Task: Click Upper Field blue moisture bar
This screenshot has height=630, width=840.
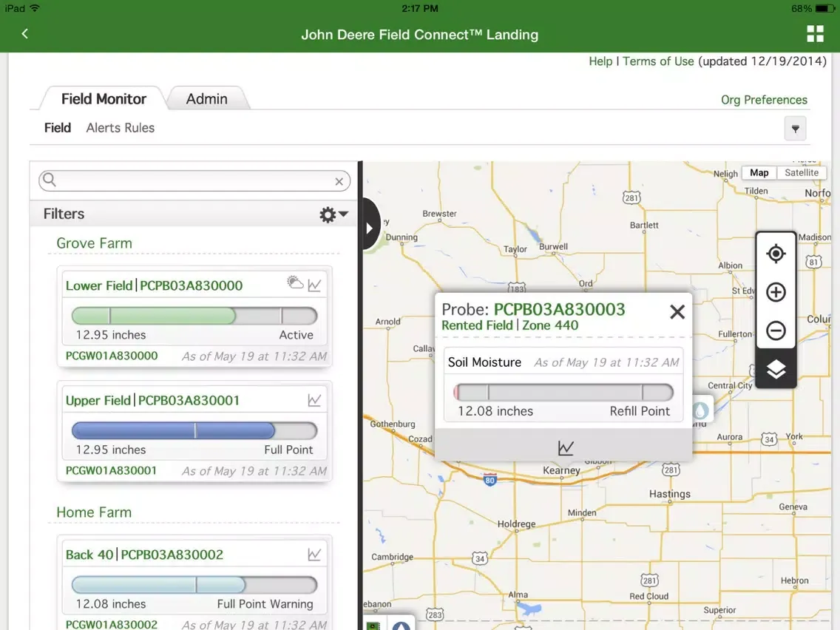Action: click(x=194, y=430)
